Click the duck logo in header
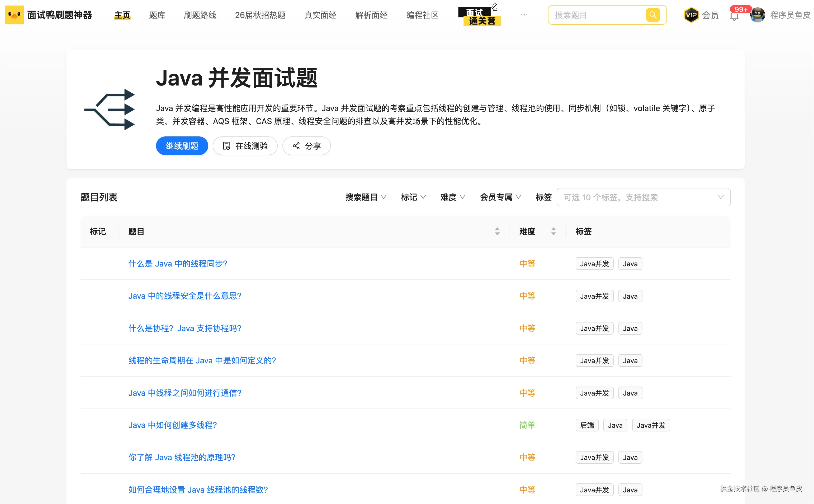Image resolution: width=814 pixels, height=504 pixels. pos(14,15)
